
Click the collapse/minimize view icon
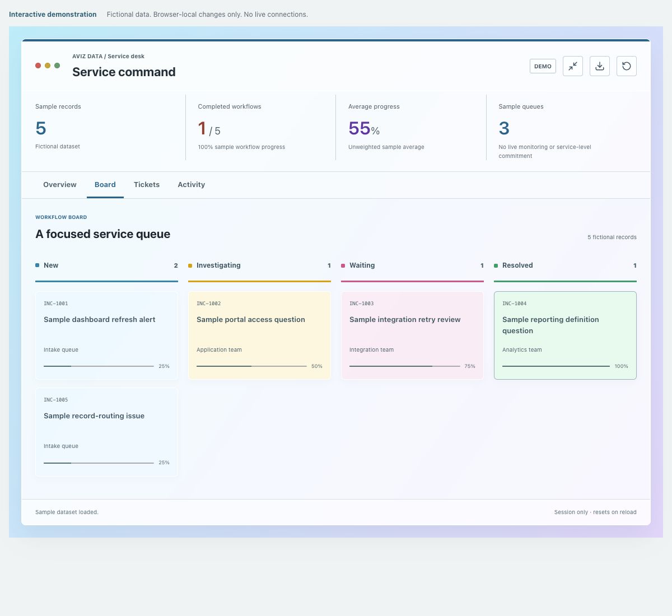[573, 66]
